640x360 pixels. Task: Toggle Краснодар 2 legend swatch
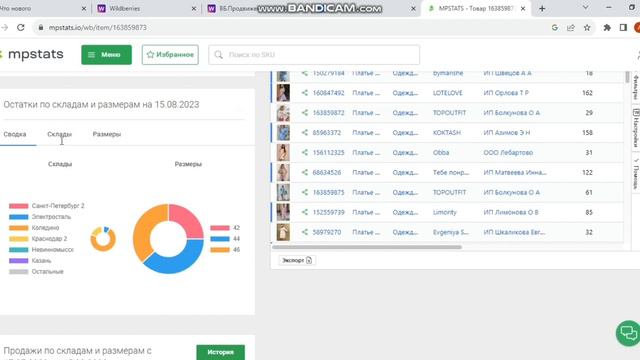pyautogui.click(x=19, y=239)
